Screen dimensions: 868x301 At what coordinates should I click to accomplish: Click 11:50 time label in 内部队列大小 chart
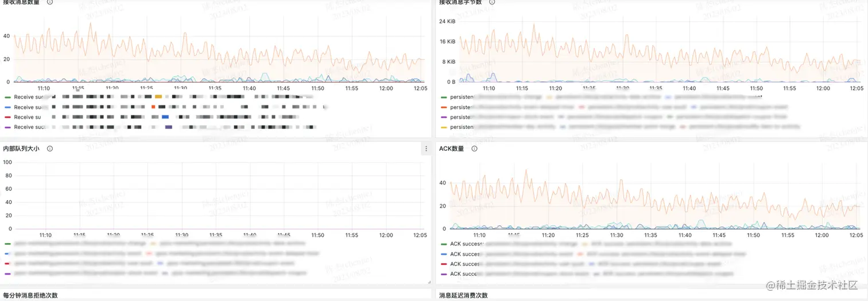point(317,235)
